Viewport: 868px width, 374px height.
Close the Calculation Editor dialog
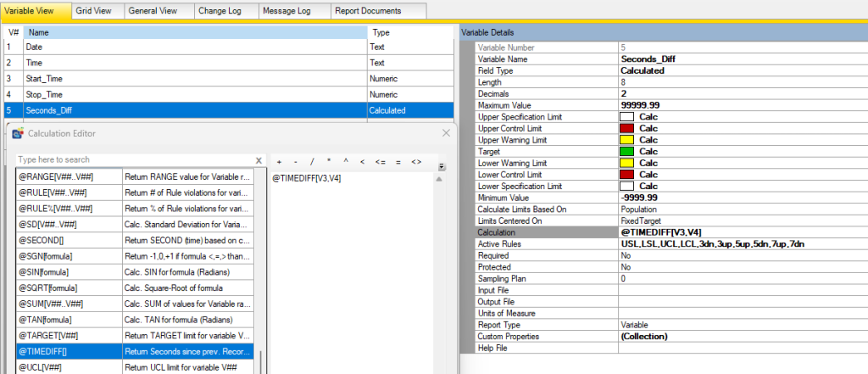pos(446,133)
